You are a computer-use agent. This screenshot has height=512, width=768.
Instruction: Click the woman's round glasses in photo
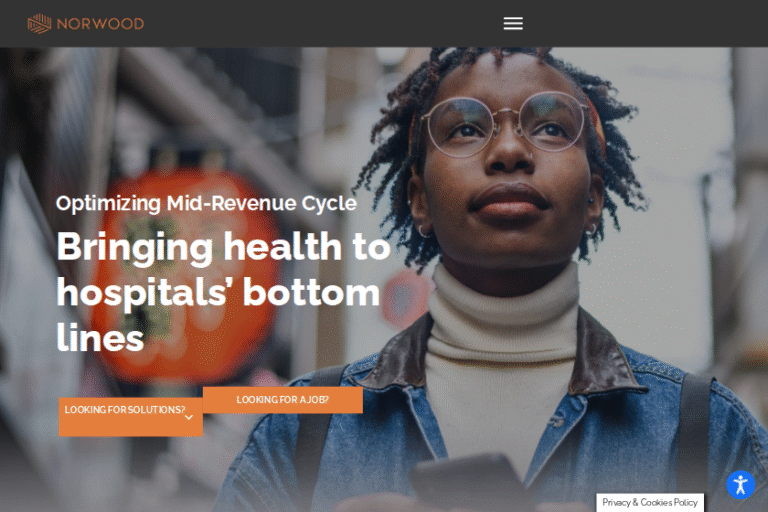pyautogui.click(x=504, y=124)
